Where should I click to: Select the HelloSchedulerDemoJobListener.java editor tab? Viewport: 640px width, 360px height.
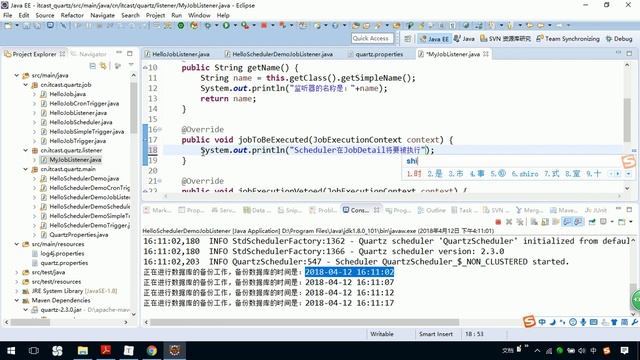point(279,54)
